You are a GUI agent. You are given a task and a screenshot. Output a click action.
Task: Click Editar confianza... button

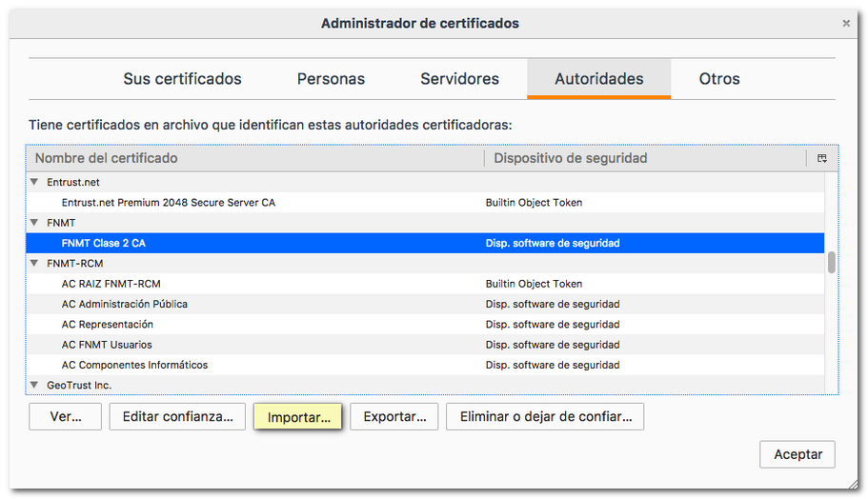(x=177, y=417)
